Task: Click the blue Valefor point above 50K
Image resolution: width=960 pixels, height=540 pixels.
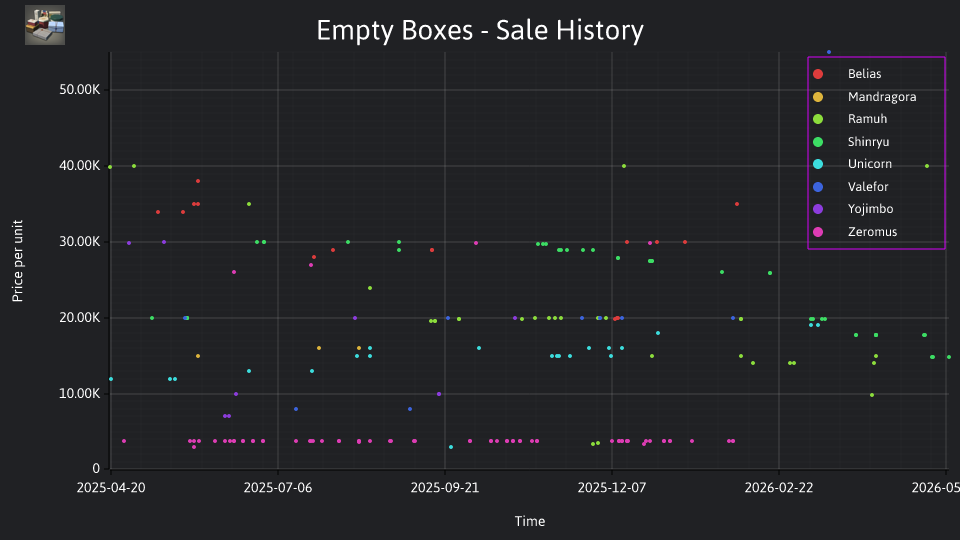Action: click(829, 52)
